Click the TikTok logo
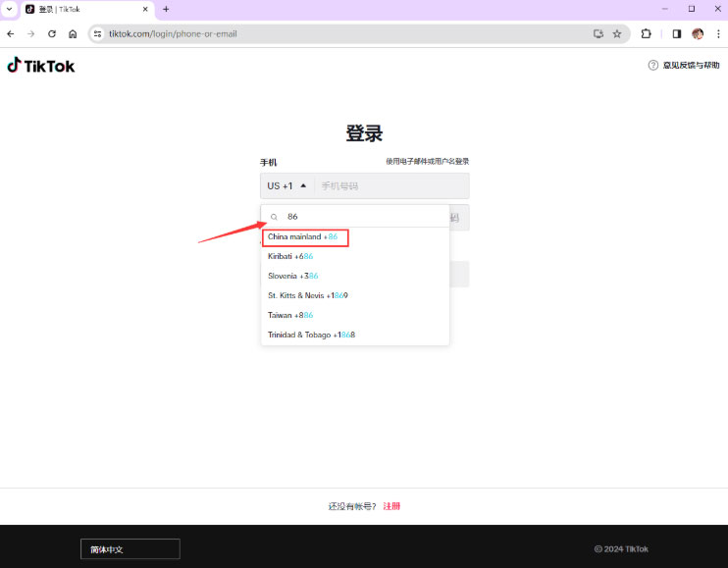The width and height of the screenshot is (728, 568). tap(41, 66)
